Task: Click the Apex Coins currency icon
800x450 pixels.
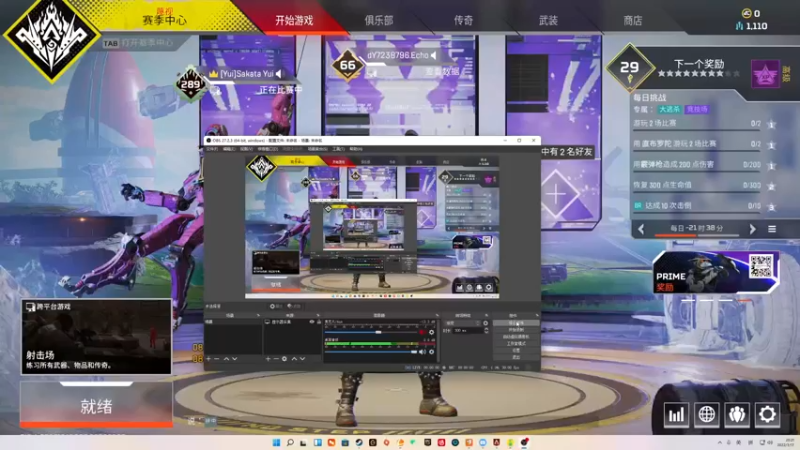Action: (x=746, y=13)
